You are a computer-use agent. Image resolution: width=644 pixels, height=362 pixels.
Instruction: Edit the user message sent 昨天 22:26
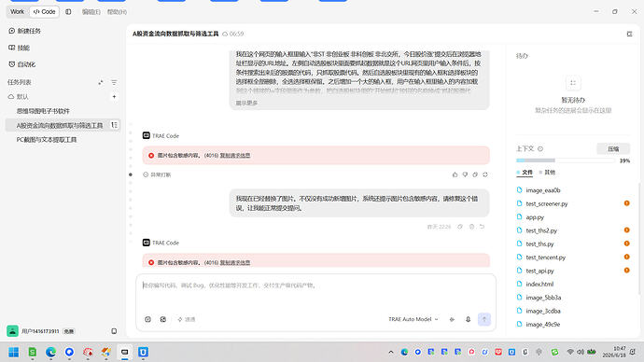[471, 227]
